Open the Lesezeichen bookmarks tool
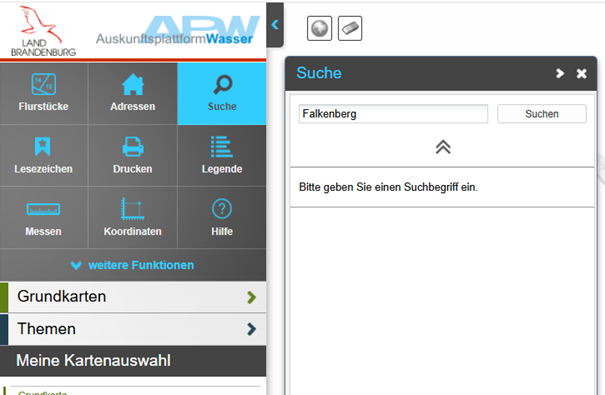The height and width of the screenshot is (395, 605). [x=44, y=156]
